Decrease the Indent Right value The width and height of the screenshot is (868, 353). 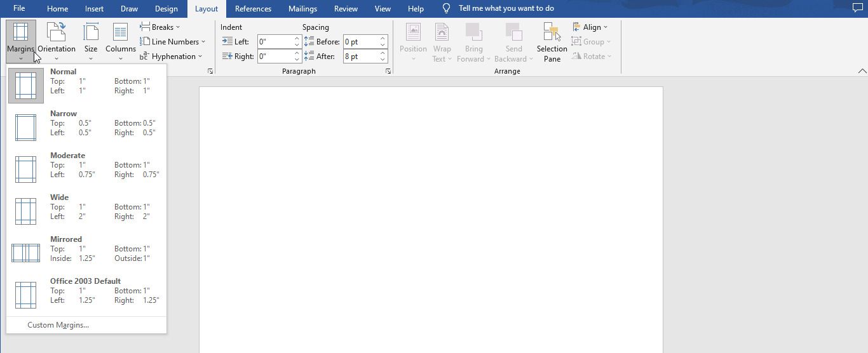tap(297, 59)
